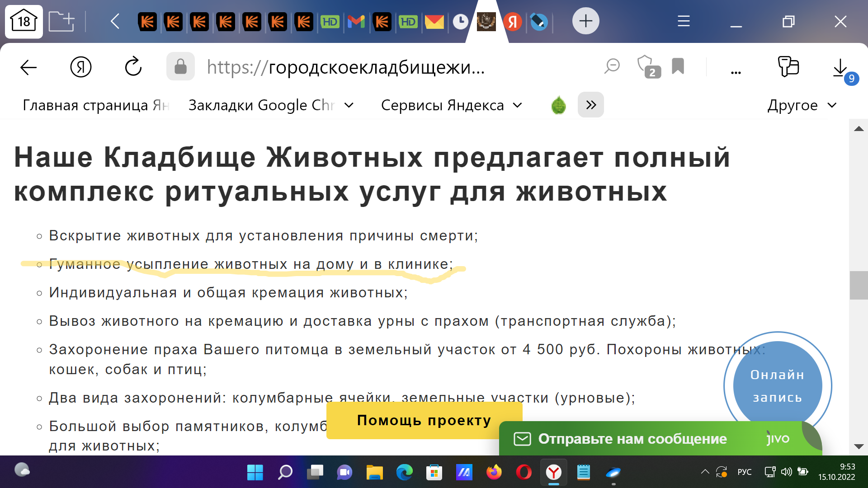Open the Другое dropdown on bookmarks bar
This screenshot has width=868, height=488.
point(803,105)
